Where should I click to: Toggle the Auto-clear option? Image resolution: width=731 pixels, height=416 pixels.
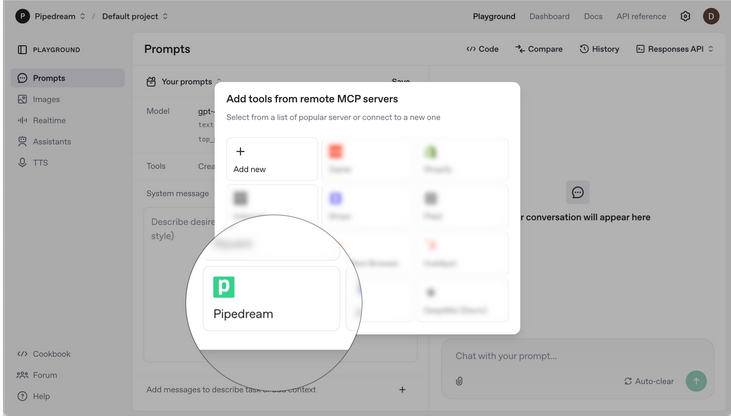coord(649,381)
